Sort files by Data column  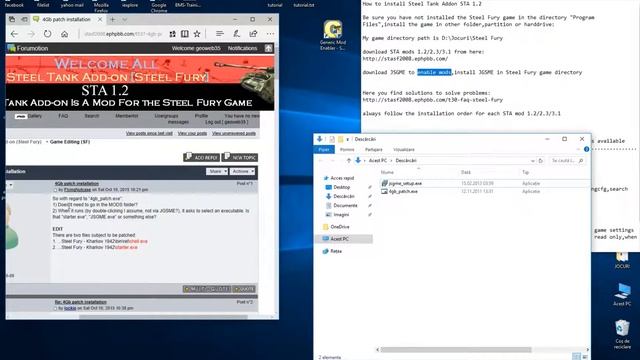tap(466, 172)
